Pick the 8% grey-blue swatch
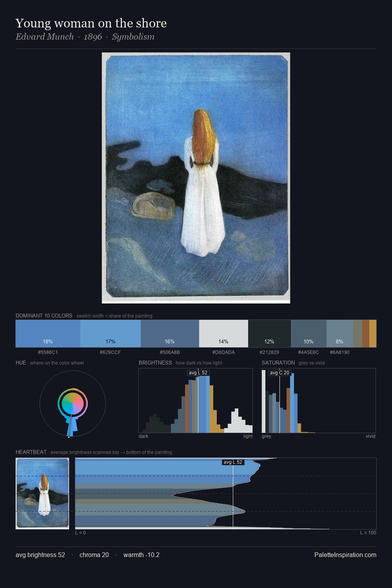 [x=340, y=334]
